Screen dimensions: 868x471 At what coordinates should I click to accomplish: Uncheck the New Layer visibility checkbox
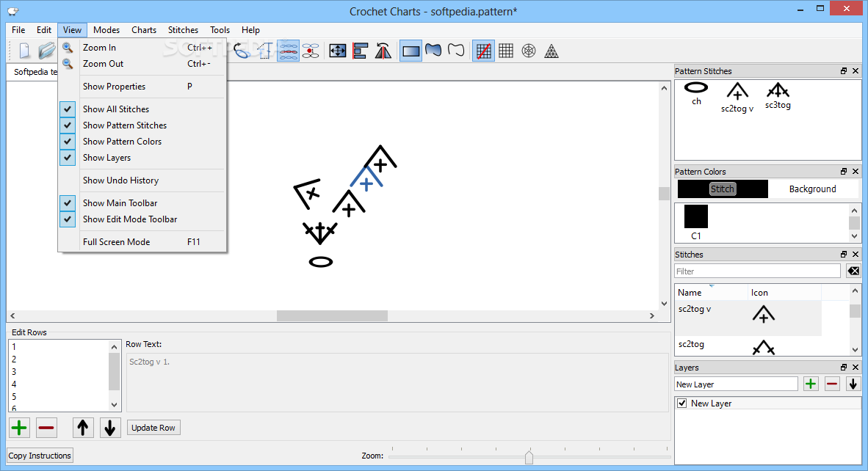(x=682, y=403)
